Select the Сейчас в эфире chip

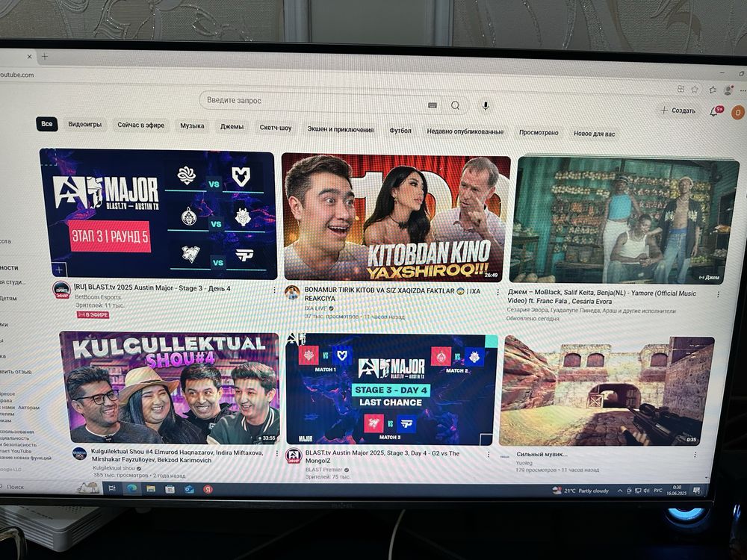tap(141, 125)
